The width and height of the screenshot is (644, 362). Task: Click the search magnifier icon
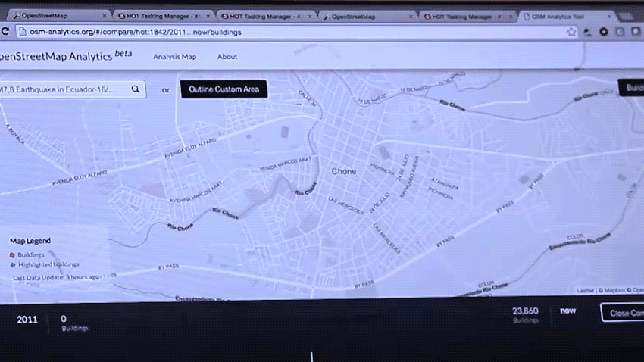[136, 89]
